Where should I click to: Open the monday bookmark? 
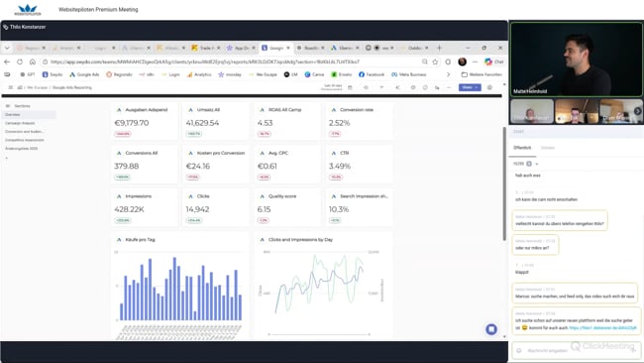pyautogui.click(x=230, y=74)
